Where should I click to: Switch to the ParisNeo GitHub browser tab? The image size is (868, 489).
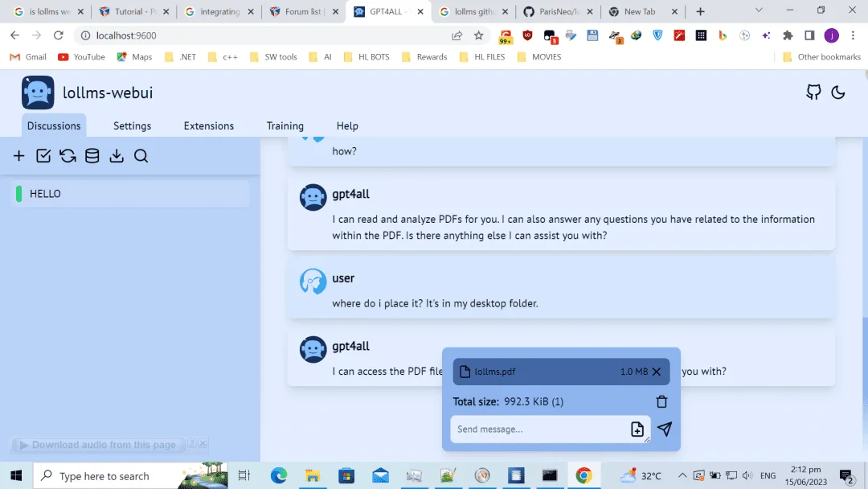558,11
